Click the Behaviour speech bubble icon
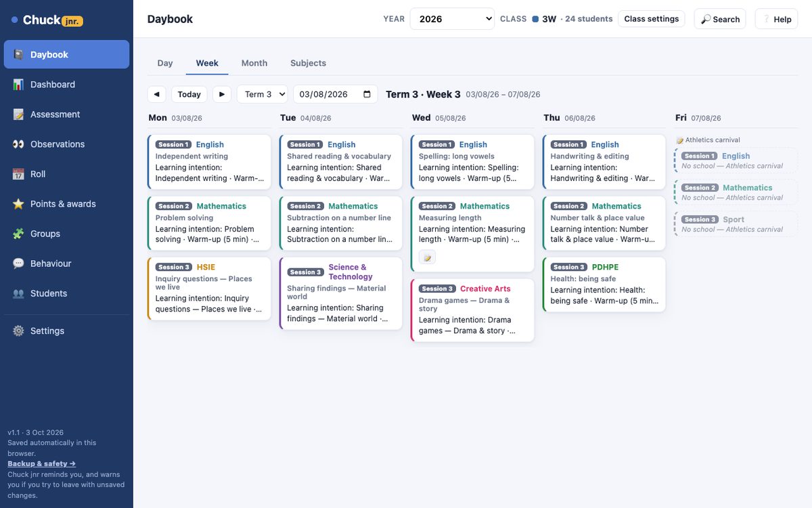Screen dimensions: 812x508 tap(18, 263)
